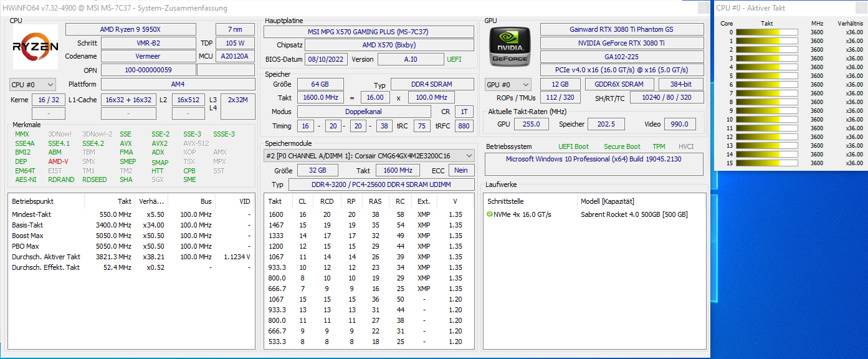868x359 pixels.
Task: Select the RCD column header in memory table
Action: (327, 201)
